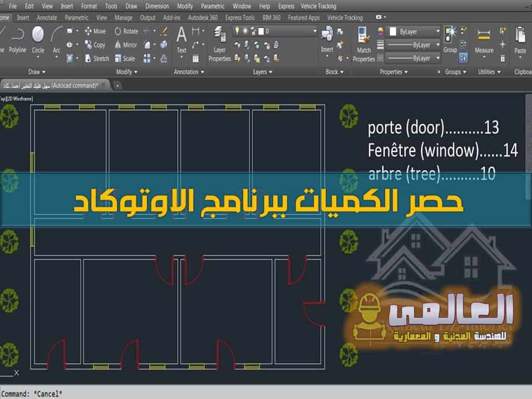The height and width of the screenshot is (399, 532).
Task: Select the Leader annotation tool
Action: click(196, 45)
